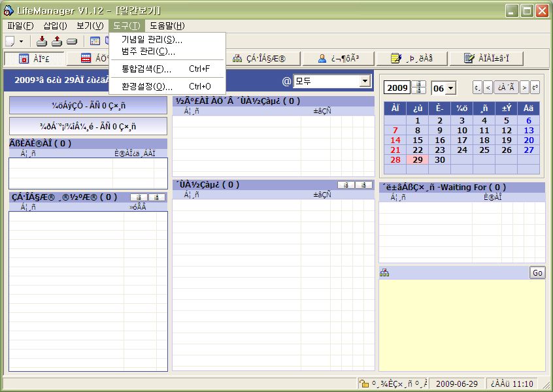Click the 2009-06-29 date in status bar
This screenshot has width=553, height=392.
pyautogui.click(x=457, y=384)
